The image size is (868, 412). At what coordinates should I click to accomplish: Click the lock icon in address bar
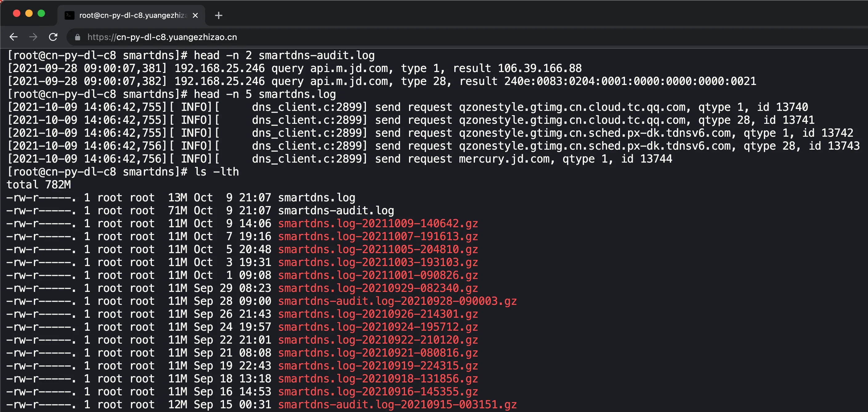pos(78,37)
